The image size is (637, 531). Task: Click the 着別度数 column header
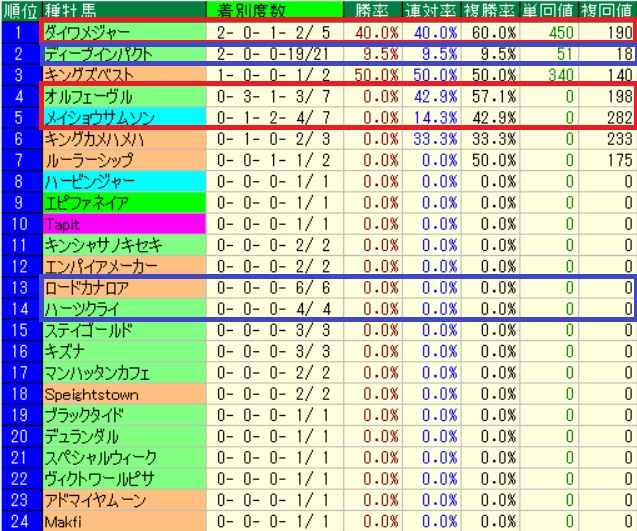275,11
